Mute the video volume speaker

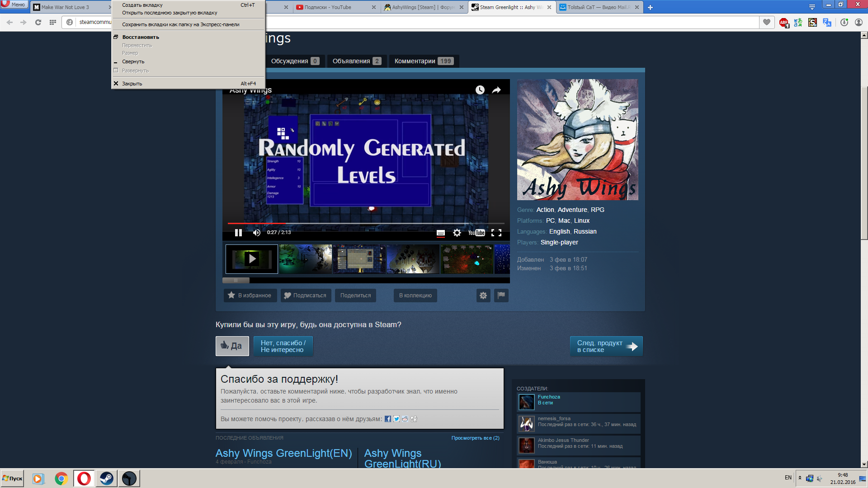pyautogui.click(x=256, y=233)
